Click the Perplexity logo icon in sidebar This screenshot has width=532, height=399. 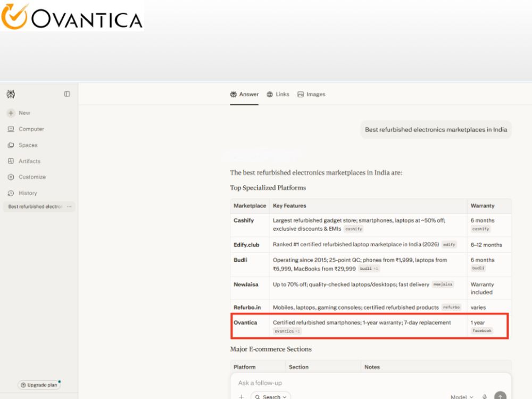click(x=11, y=94)
